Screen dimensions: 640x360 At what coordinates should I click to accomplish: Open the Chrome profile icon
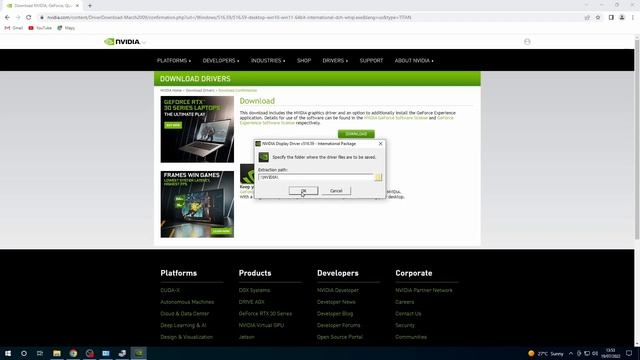(x=622, y=18)
